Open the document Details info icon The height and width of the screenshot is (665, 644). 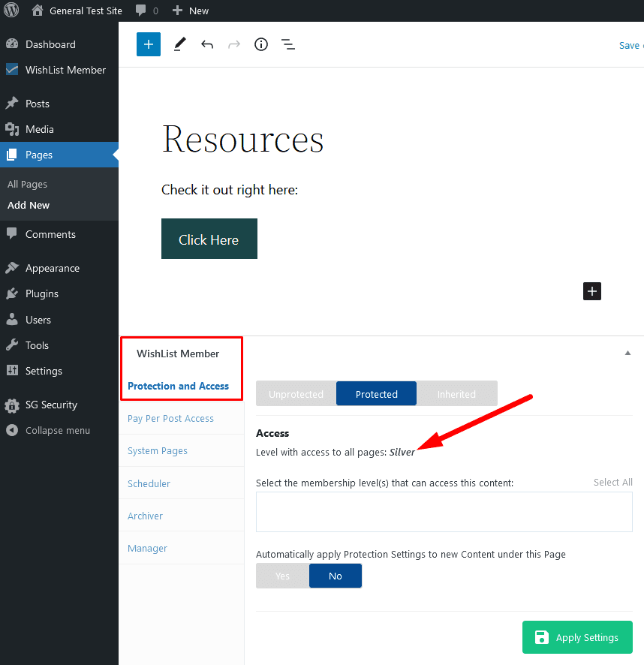coord(261,44)
